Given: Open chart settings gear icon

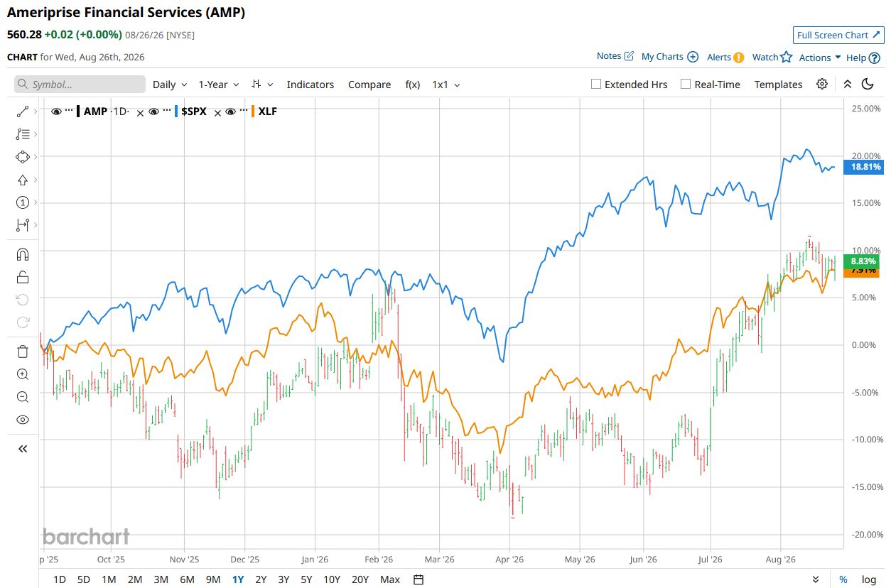Looking at the screenshot, I should [x=822, y=84].
